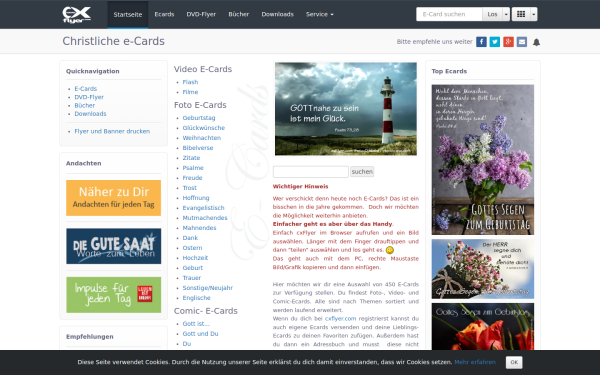Click the cxFlyer logo
Viewport: 600px width, 375px height.
pos(77,15)
